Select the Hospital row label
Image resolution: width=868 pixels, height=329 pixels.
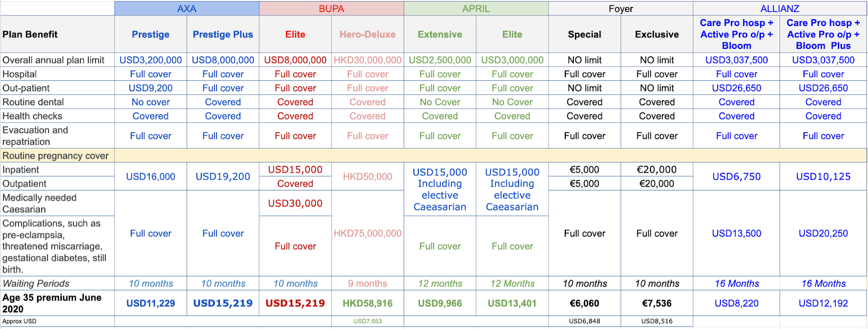click(x=58, y=74)
